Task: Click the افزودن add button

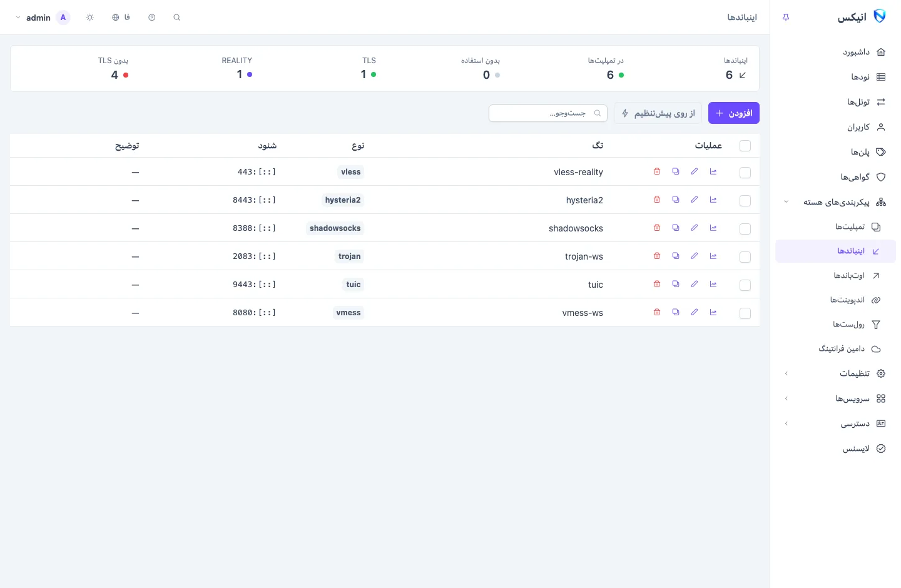Action: pyautogui.click(x=734, y=113)
